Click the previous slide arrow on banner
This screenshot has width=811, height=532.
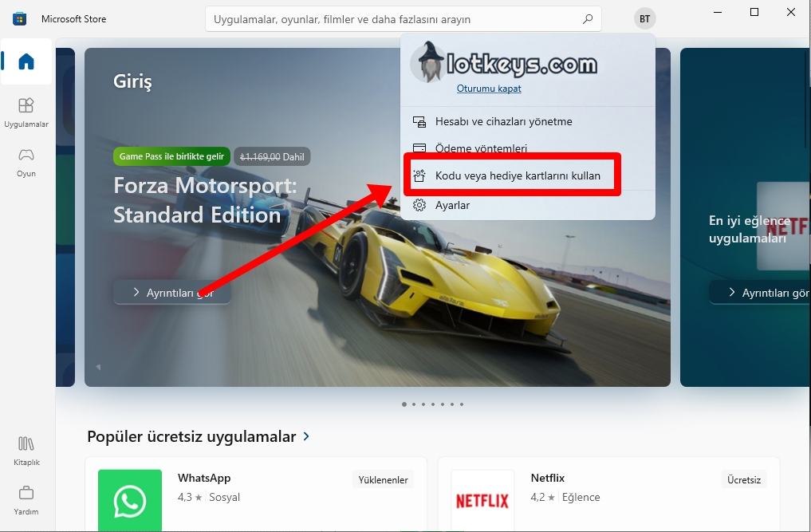coord(98,368)
